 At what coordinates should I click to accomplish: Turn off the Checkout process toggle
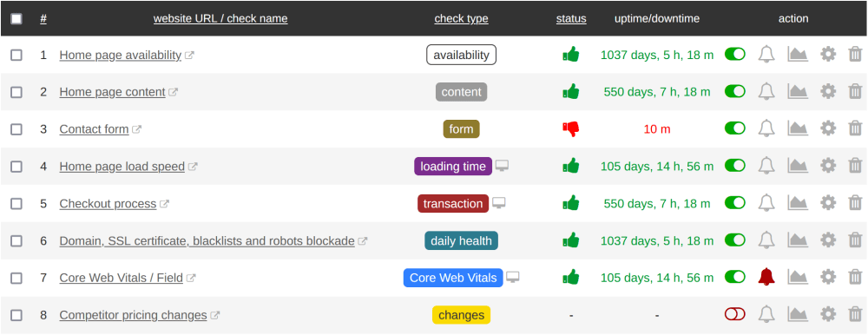735,202
